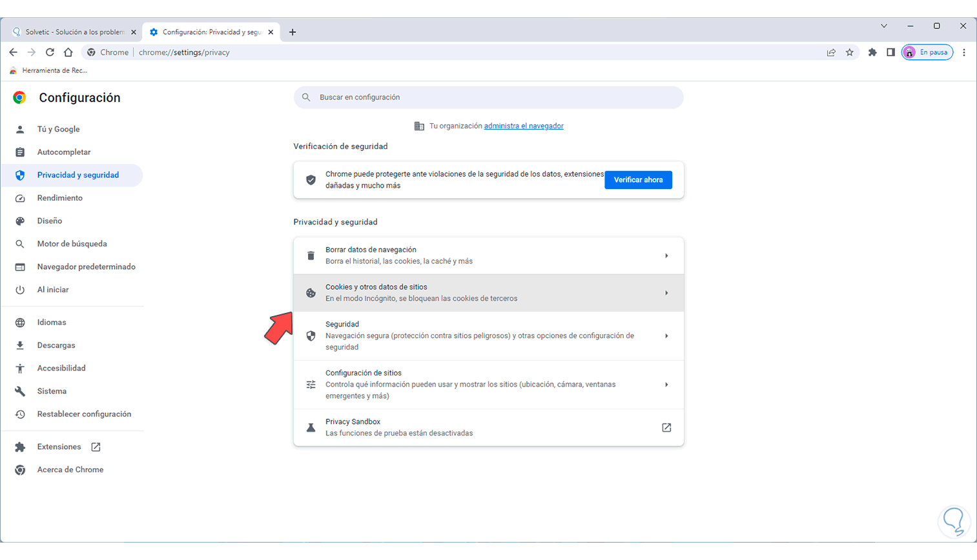Open the Privacy Sandbox external link icon
Screen dimensions: 977x560
tap(666, 428)
